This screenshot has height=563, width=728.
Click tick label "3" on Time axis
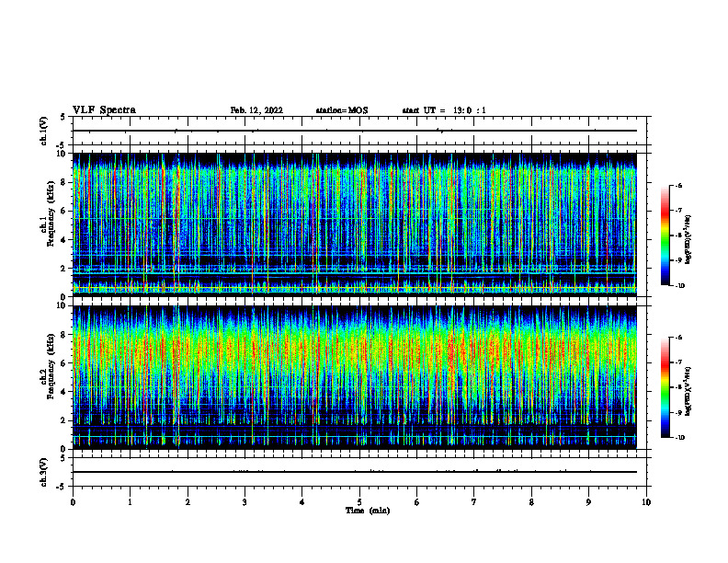245,502
